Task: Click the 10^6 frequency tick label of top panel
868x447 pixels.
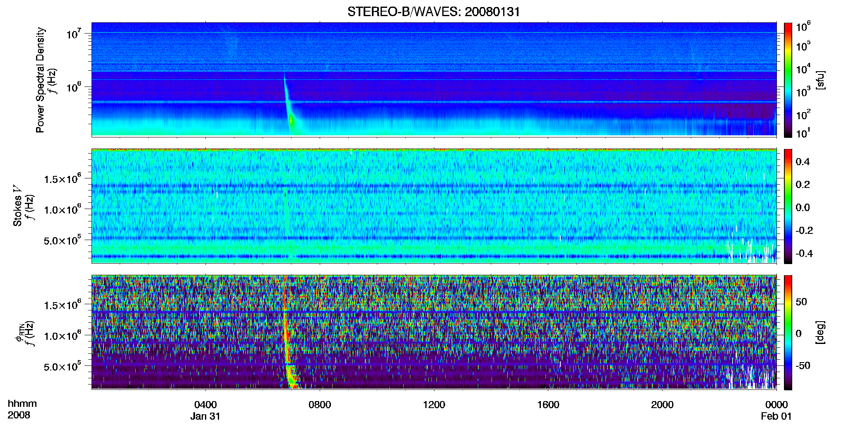Action: click(x=73, y=87)
